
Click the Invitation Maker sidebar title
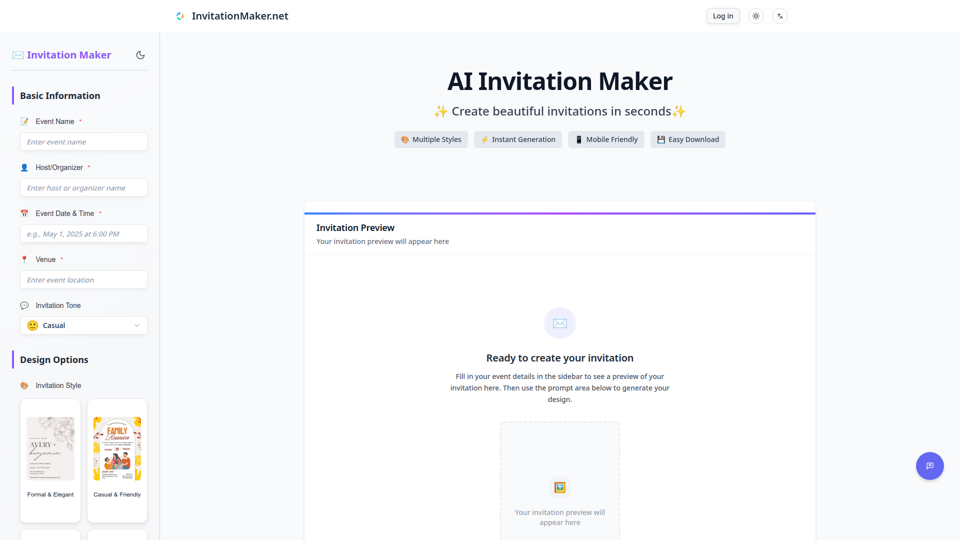coord(69,55)
